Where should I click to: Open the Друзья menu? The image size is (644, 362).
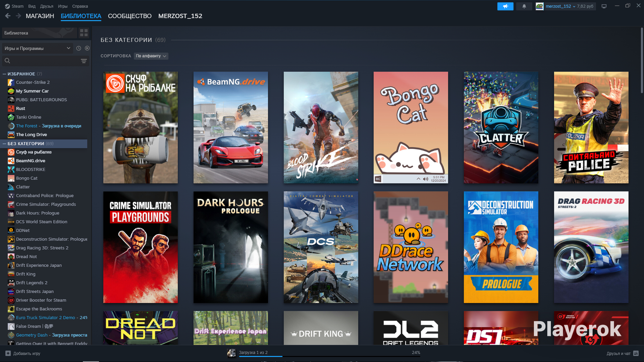pos(47,6)
